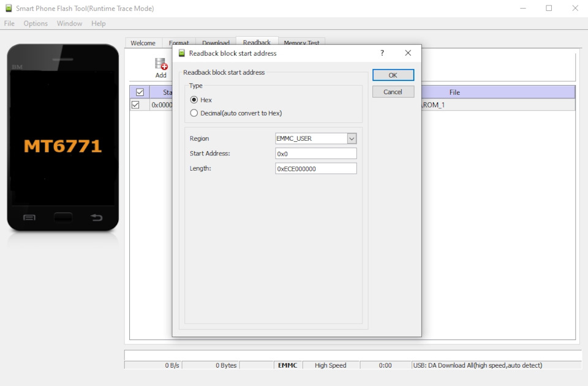The image size is (588, 386).
Task: Click the Region label text
Action: click(x=199, y=138)
